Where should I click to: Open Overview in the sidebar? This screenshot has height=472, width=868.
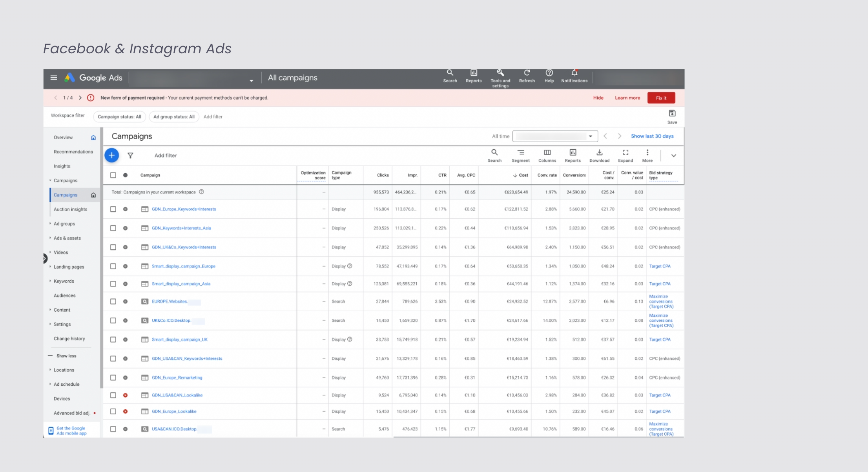tap(63, 138)
